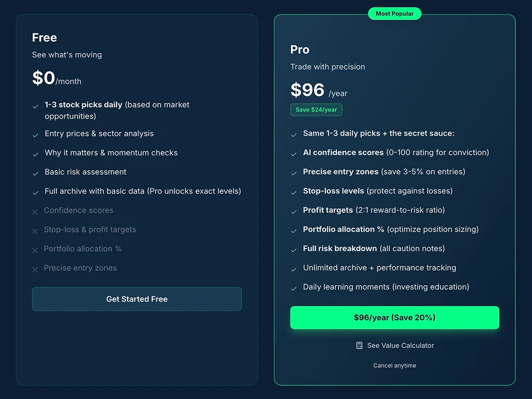This screenshot has width=532, height=399.
Task: Click the X icon beside Precise entry zones
Action: click(x=35, y=269)
